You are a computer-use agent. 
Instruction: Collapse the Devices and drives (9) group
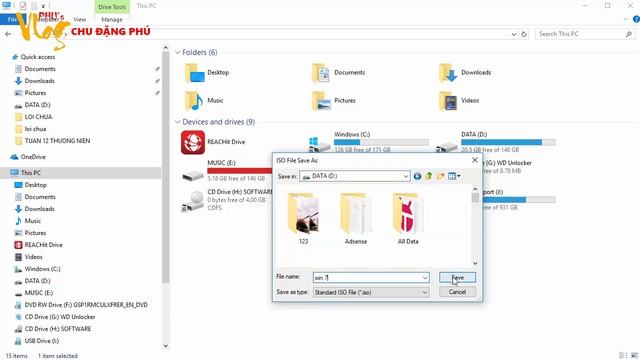point(178,122)
